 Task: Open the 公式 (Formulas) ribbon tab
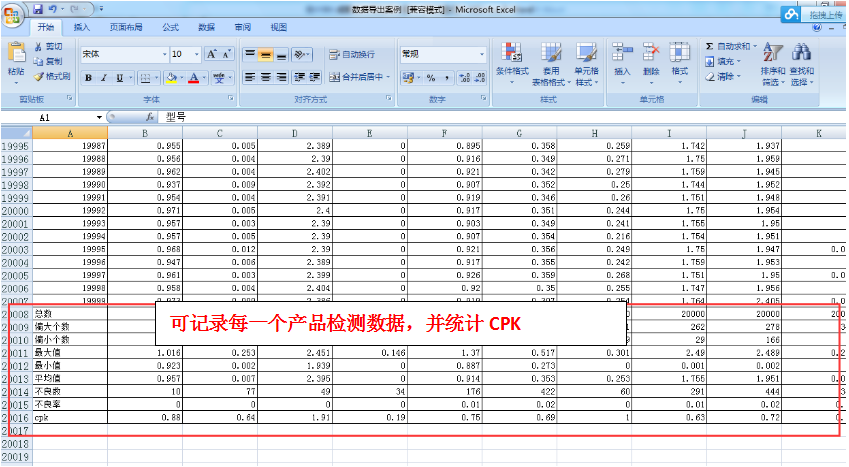pyautogui.click(x=170, y=28)
